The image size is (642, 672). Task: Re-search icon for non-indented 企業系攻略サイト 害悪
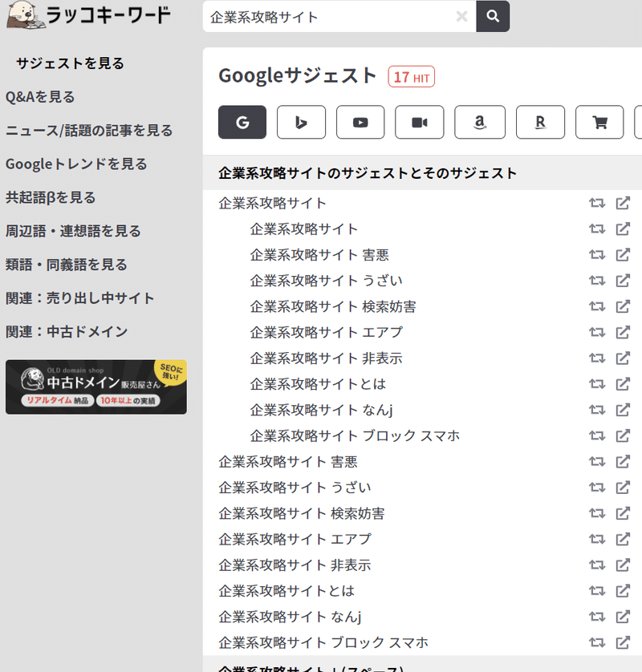coord(597,462)
